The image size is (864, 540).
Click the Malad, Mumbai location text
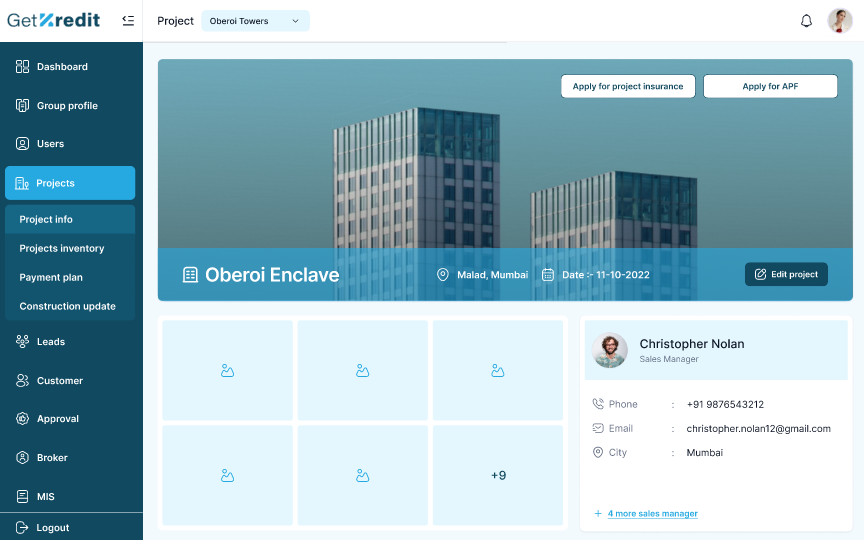click(493, 274)
